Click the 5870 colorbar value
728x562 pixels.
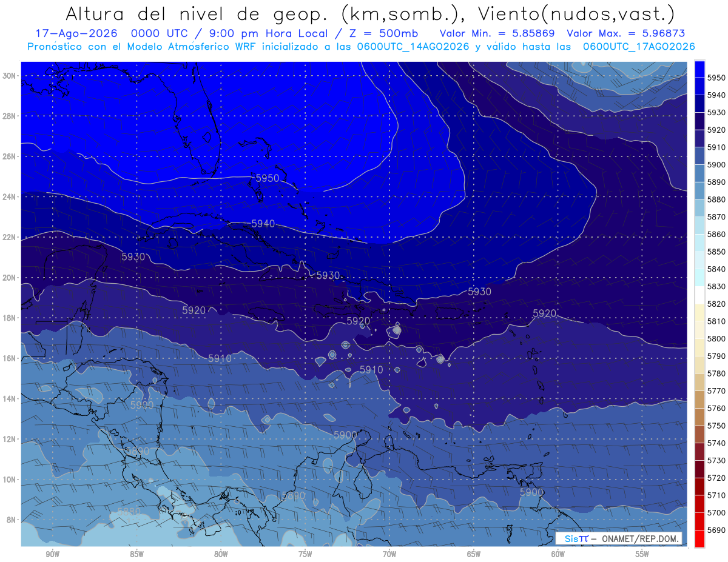coord(716,217)
